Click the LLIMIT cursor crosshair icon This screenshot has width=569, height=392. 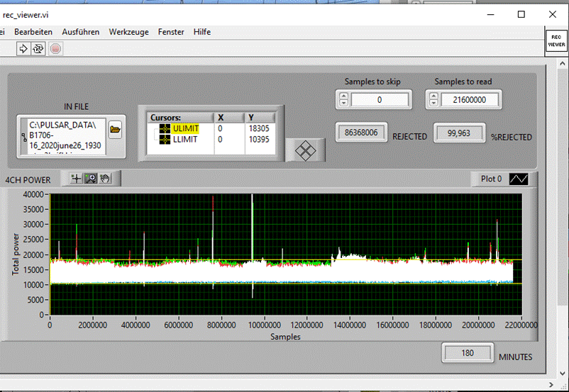click(x=165, y=139)
